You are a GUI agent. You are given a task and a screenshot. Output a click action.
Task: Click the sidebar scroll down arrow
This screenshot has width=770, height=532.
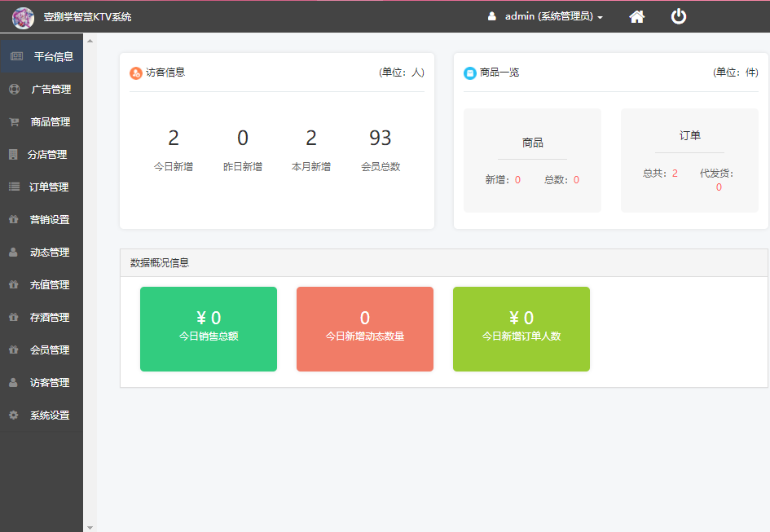click(x=90, y=528)
